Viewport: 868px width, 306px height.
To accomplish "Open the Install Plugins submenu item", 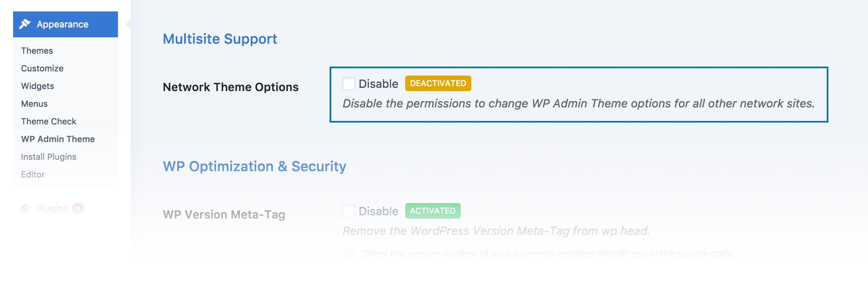I will (x=49, y=157).
